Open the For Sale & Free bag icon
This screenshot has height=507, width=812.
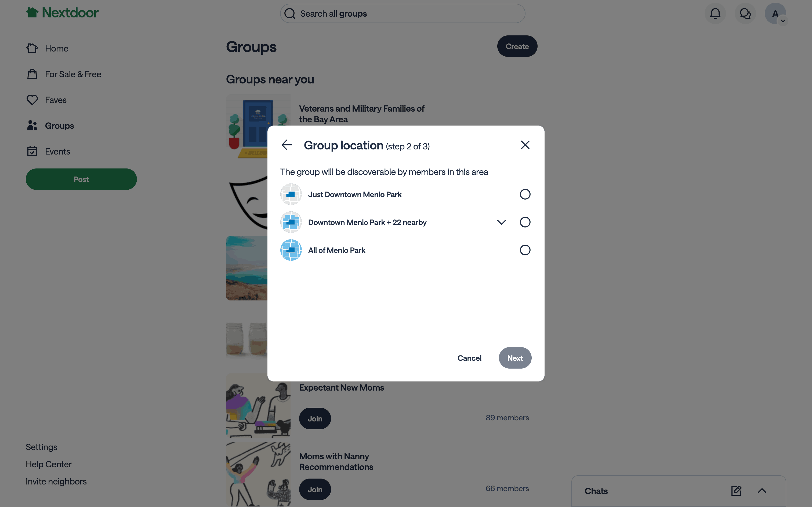(32, 74)
